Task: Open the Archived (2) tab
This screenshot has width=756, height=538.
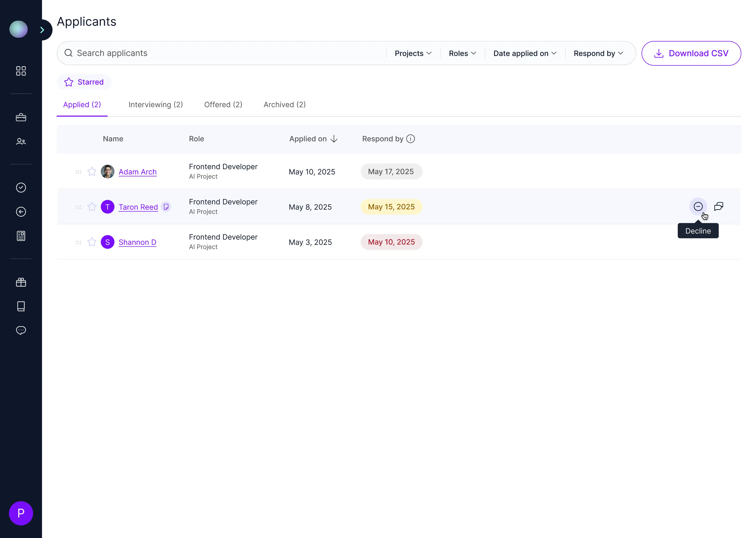Action: [x=284, y=105]
